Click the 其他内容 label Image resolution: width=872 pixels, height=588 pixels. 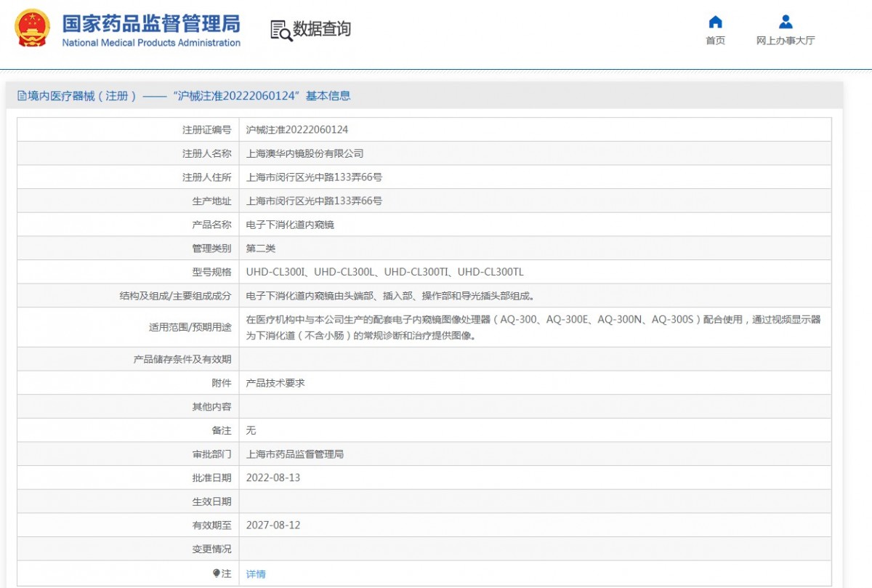point(211,407)
